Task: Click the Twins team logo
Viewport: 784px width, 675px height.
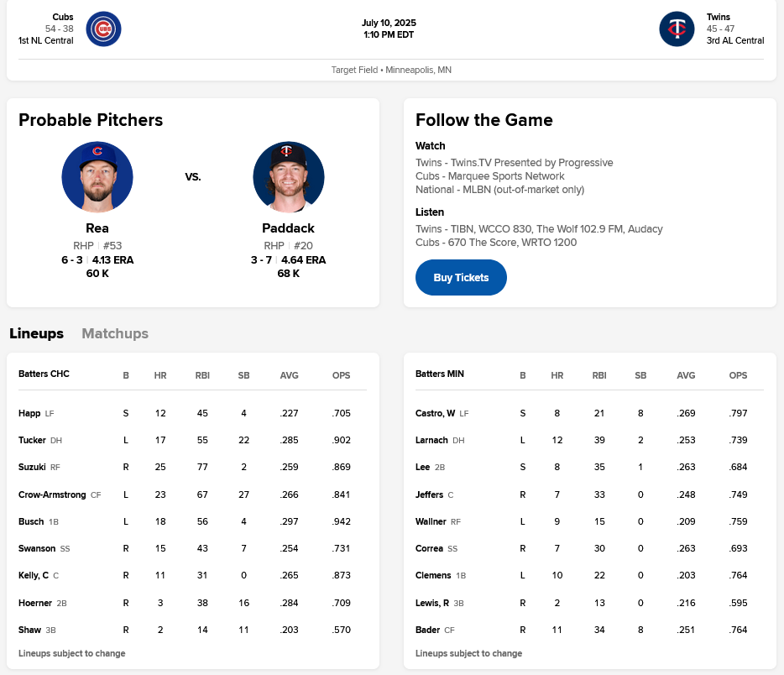Action: click(x=677, y=29)
